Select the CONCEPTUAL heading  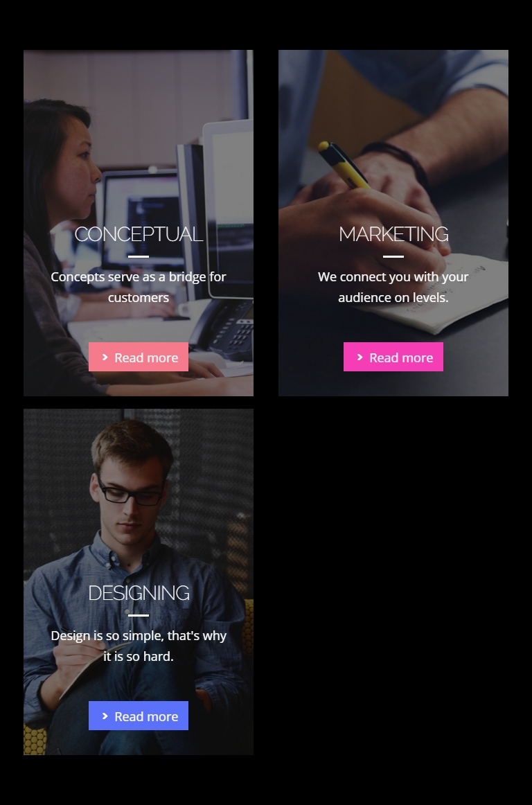[x=139, y=234]
